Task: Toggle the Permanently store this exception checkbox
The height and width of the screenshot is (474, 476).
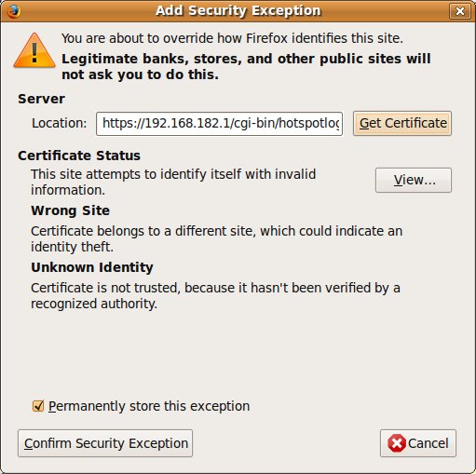Action: pyautogui.click(x=38, y=406)
